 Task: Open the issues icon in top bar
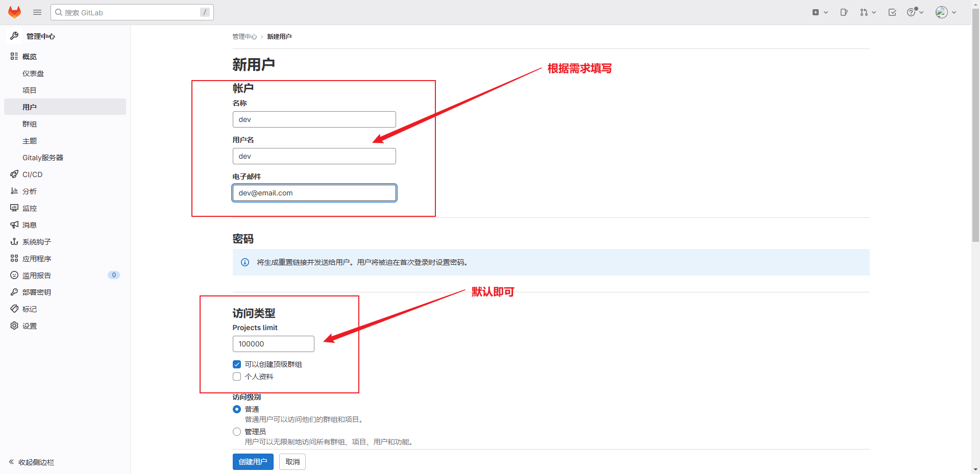pos(844,12)
